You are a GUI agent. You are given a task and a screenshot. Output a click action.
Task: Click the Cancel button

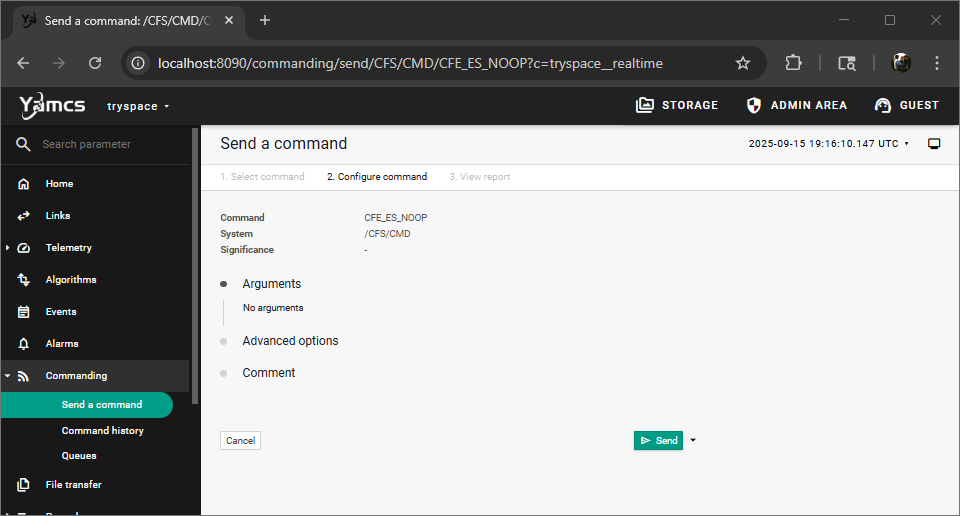pyautogui.click(x=240, y=440)
